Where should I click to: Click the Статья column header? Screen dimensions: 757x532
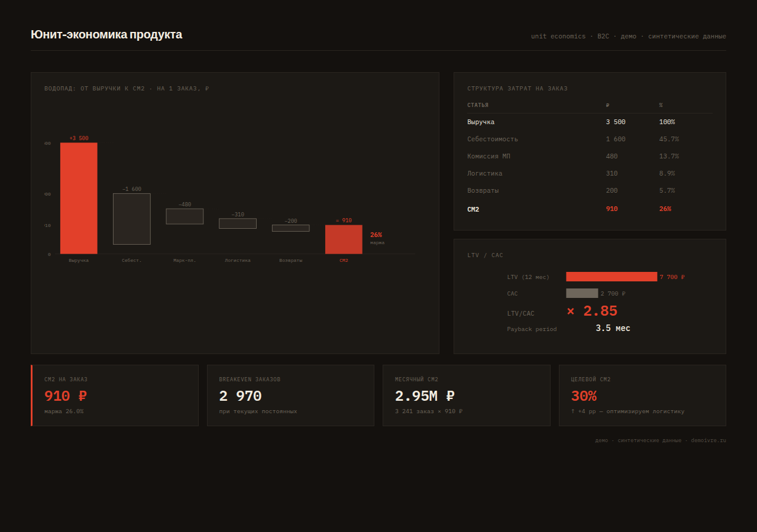tap(478, 105)
